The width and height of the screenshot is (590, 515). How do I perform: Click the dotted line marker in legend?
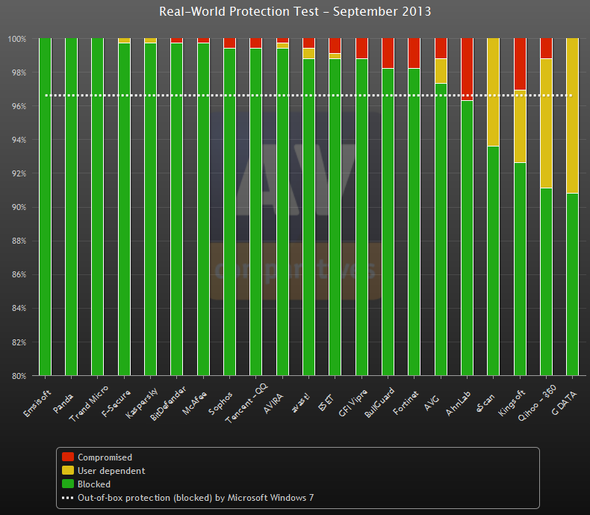point(68,498)
